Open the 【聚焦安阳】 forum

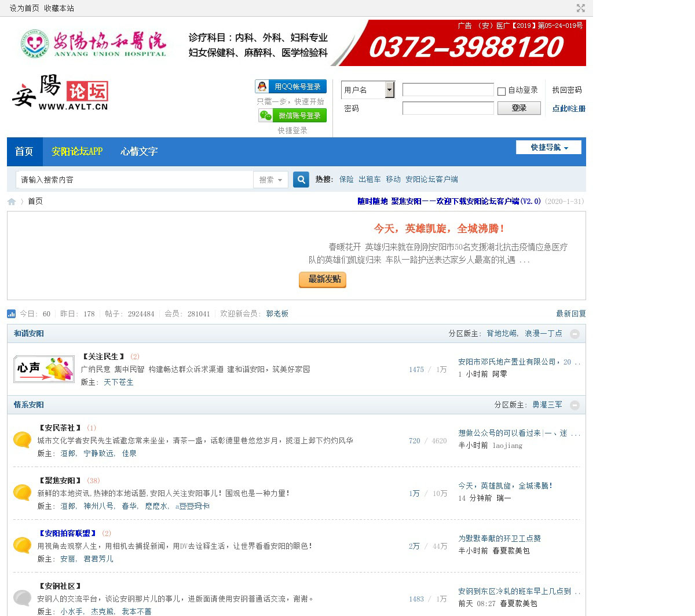(60, 480)
